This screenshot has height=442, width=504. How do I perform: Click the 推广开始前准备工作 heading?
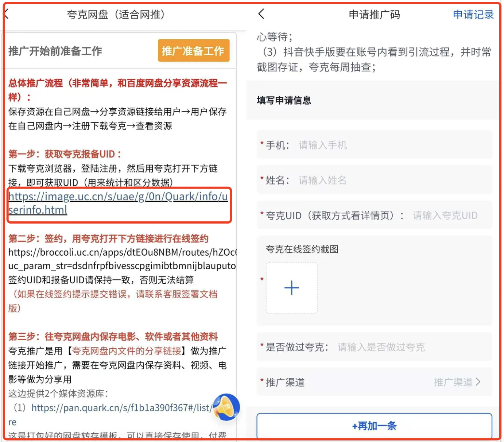click(x=55, y=51)
